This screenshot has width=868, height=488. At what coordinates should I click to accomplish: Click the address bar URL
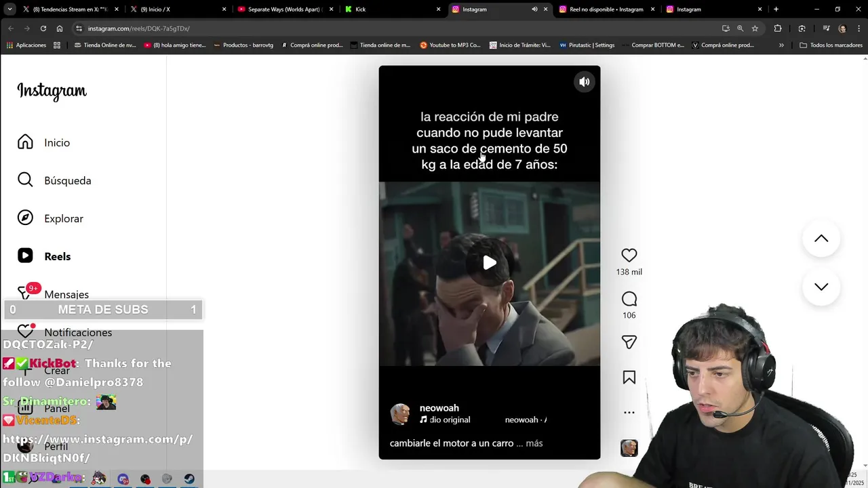138,28
